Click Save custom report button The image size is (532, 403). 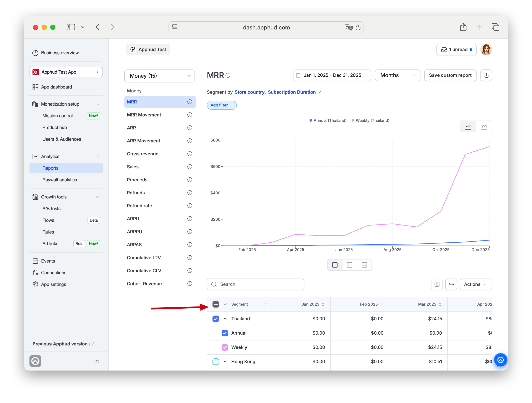pos(450,76)
